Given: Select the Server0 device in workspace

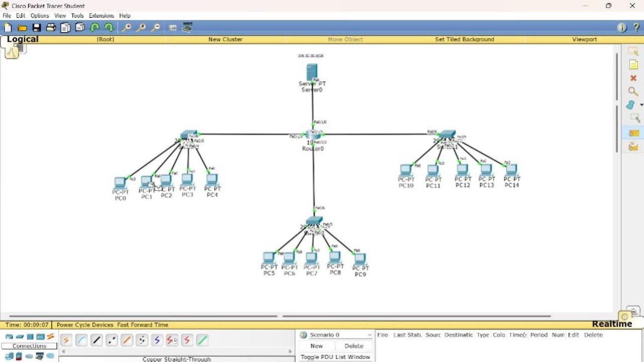Looking at the screenshot, I should point(312,72).
